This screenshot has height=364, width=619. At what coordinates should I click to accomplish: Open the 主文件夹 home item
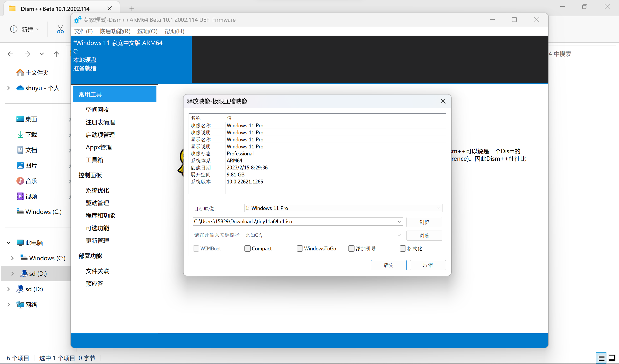(x=32, y=73)
